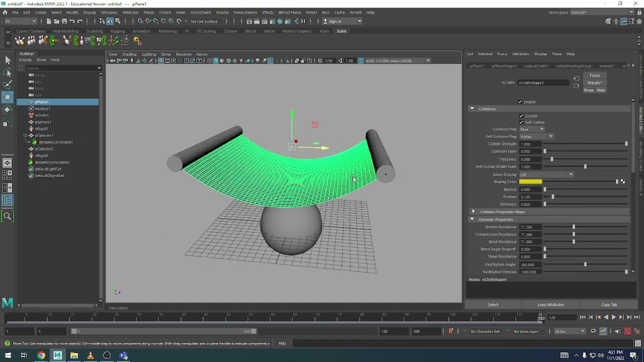Click the Hide button next to Show
This screenshot has height=362, width=644.
point(601,90)
